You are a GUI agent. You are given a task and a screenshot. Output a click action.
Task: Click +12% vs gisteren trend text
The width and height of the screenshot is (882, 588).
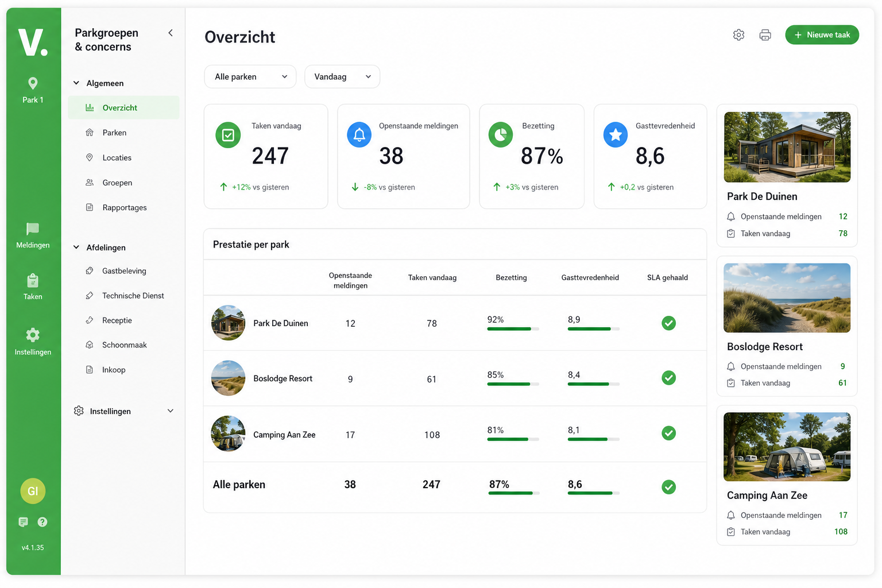(260, 187)
